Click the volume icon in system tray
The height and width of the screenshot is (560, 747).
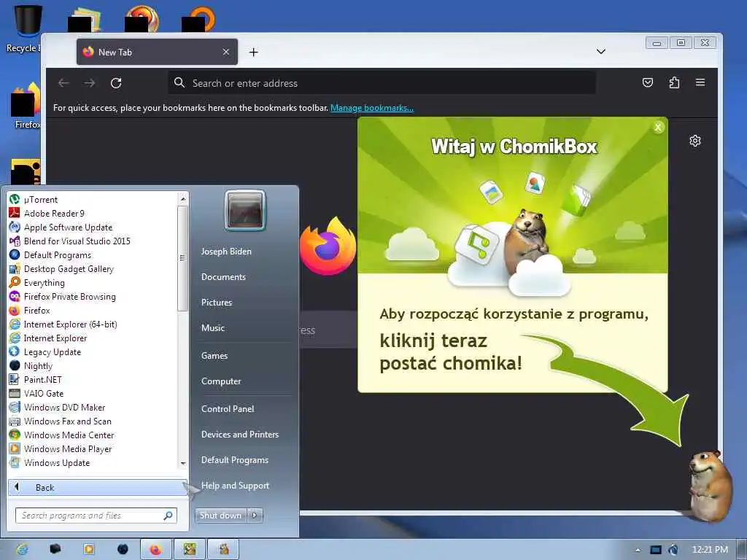(x=673, y=550)
